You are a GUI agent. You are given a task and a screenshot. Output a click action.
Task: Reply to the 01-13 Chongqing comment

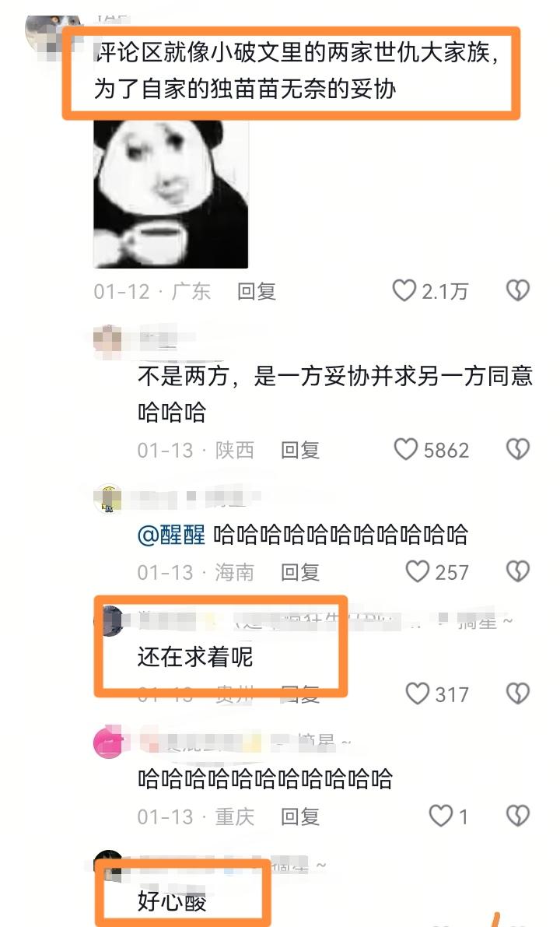click(x=300, y=816)
